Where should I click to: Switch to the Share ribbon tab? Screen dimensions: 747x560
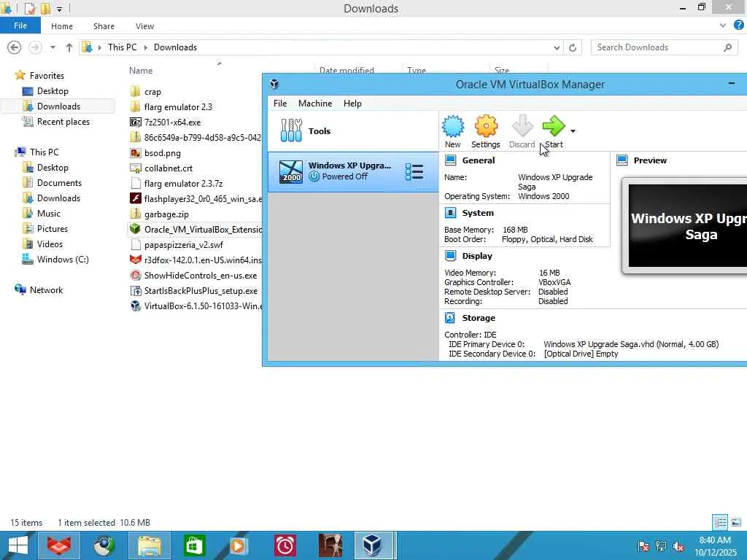coord(104,26)
